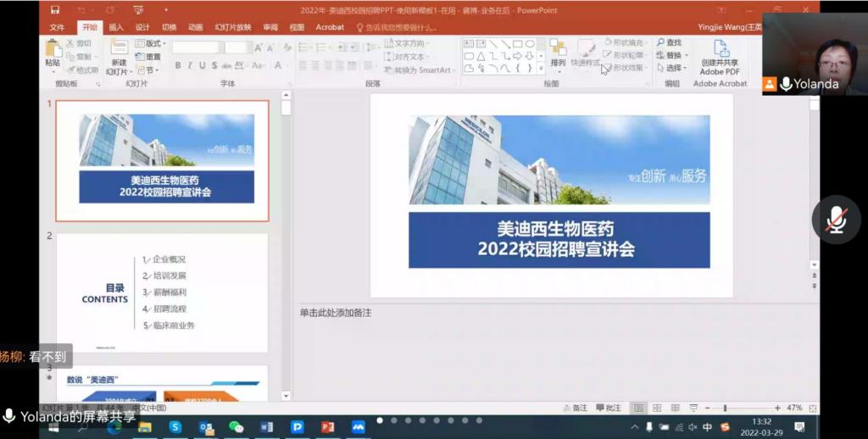Click the Notes (备注) button in status bar
Screen dimensions: 868x439
point(576,408)
